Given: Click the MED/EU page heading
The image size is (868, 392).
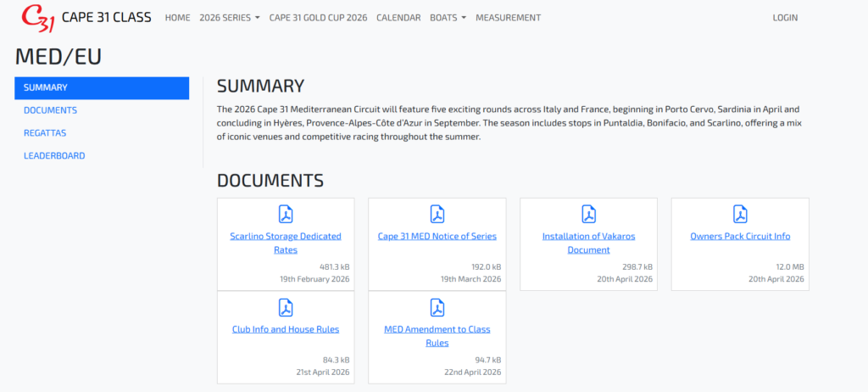Looking at the screenshot, I should pyautogui.click(x=58, y=57).
